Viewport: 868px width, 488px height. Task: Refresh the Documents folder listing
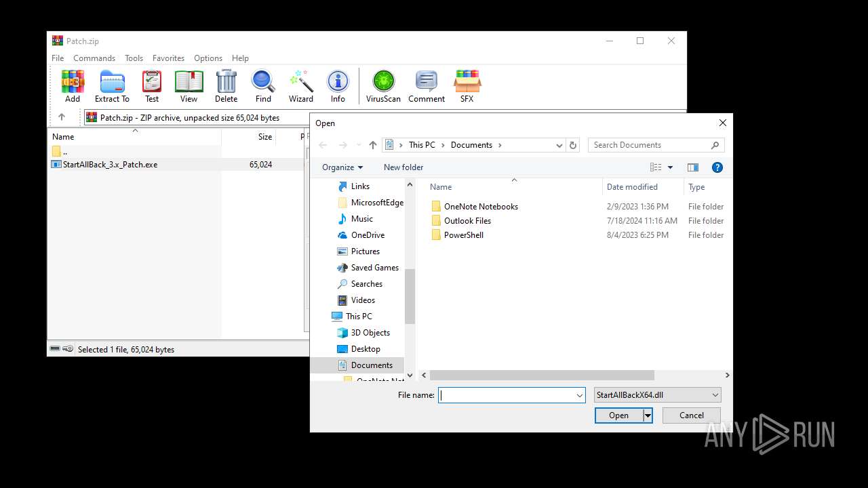tap(573, 145)
